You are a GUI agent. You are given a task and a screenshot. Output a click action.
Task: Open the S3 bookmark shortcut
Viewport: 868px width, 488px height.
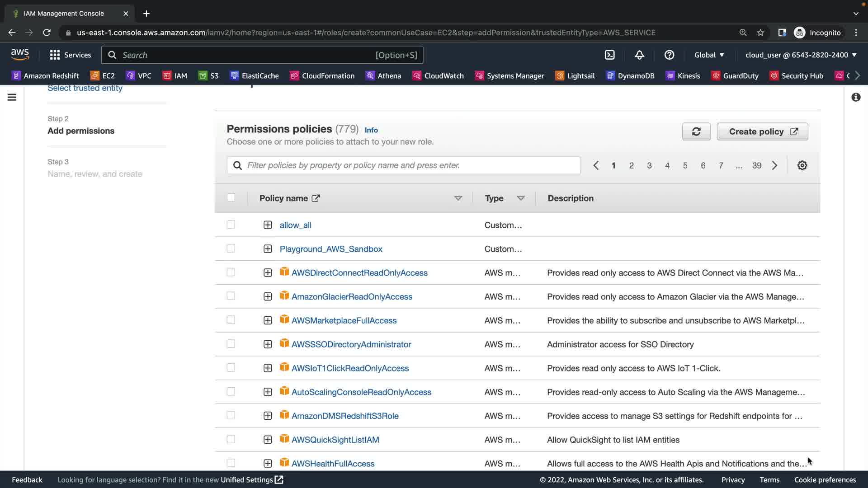tap(208, 75)
